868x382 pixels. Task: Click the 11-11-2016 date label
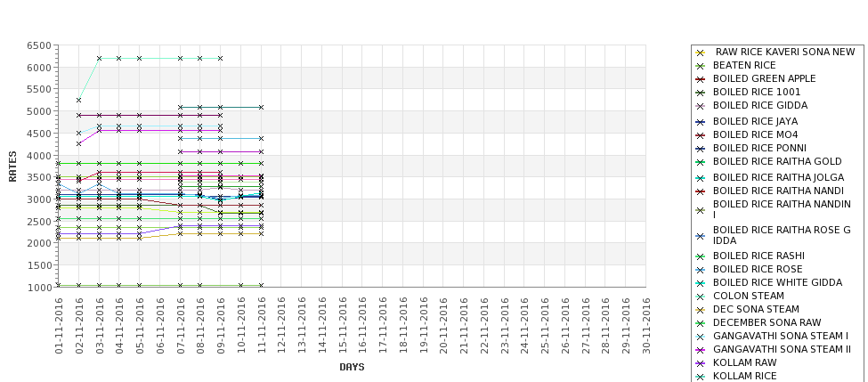(x=261, y=326)
